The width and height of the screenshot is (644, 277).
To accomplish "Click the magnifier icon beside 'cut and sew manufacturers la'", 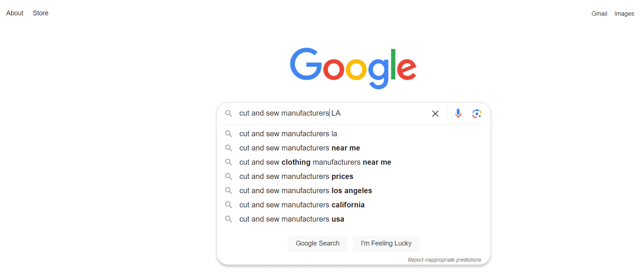I will click(229, 134).
